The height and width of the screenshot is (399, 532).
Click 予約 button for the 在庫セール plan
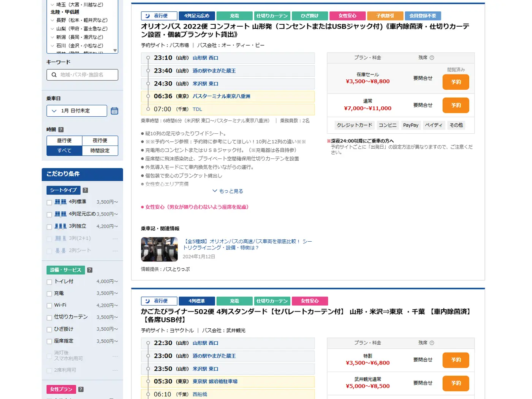pos(455,82)
